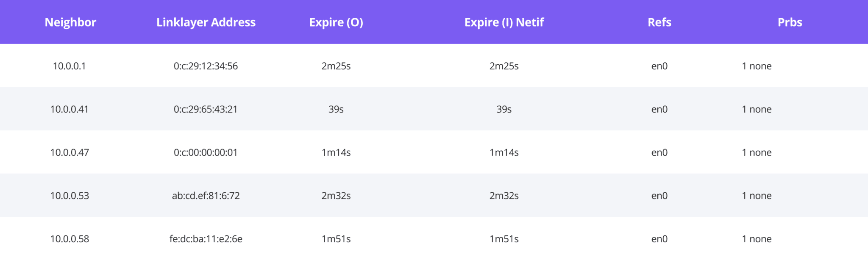The width and height of the screenshot is (868, 260).
Task: Click the Expire (I) Netif header
Action: (x=504, y=22)
